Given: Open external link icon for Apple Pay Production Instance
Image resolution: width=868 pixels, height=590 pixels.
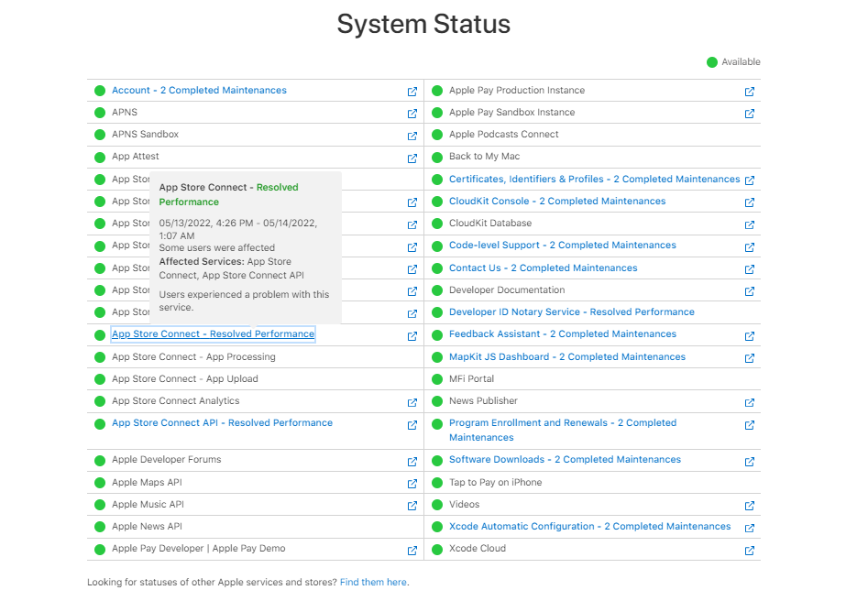Looking at the screenshot, I should [x=750, y=92].
